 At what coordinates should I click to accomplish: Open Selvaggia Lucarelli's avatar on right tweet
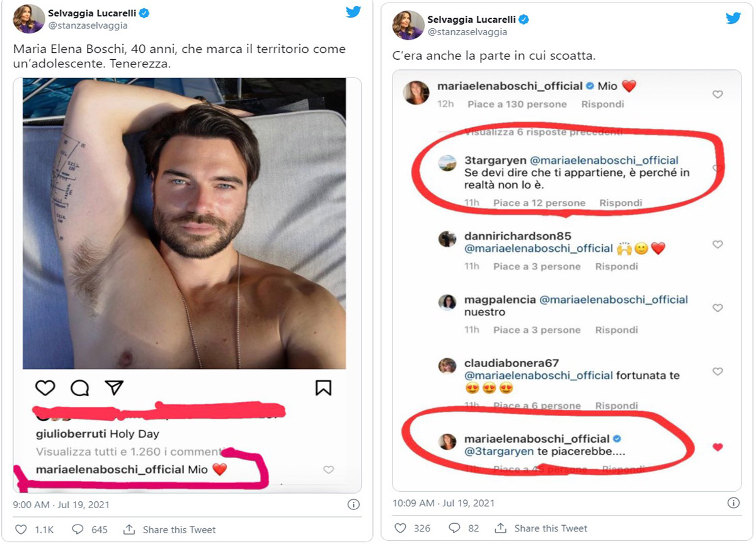(x=408, y=25)
